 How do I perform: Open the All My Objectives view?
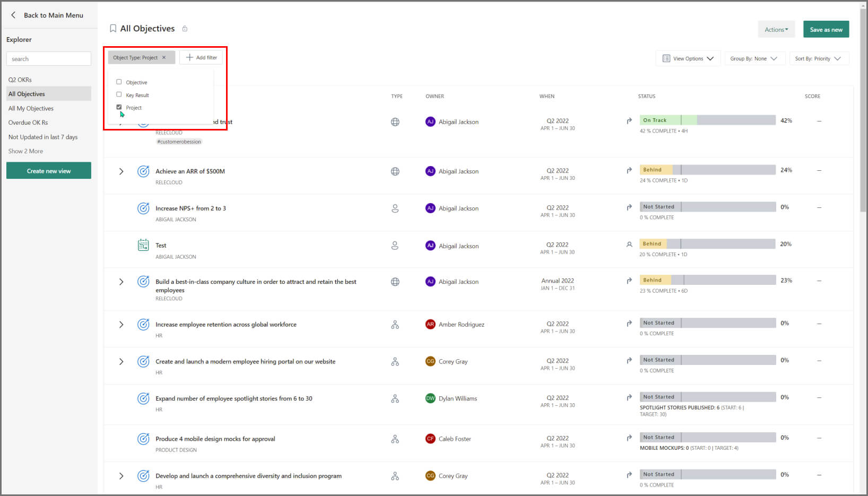click(31, 108)
